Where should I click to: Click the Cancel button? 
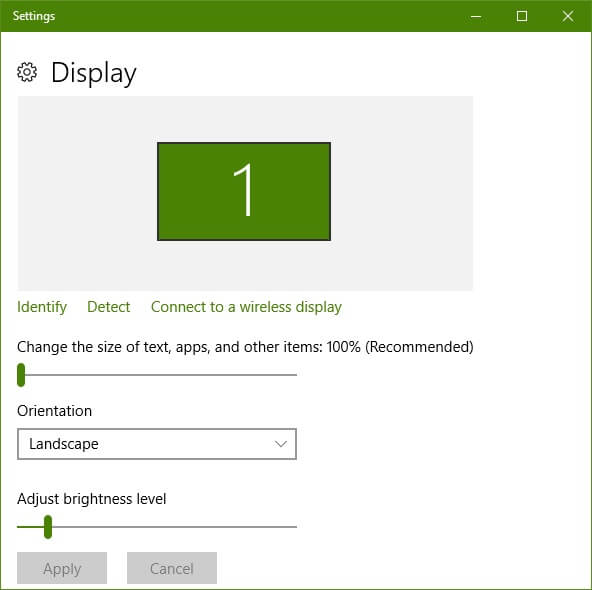[172, 568]
